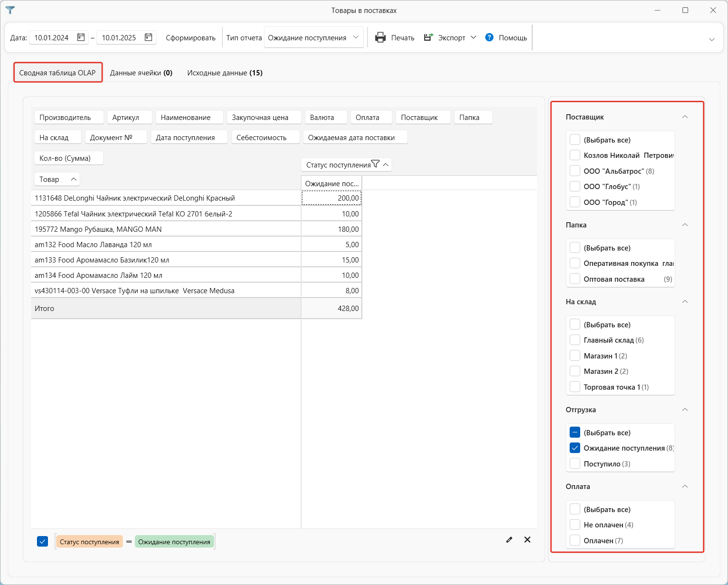Image resolution: width=728 pixels, height=585 pixels.
Task: Click the Экспорт export icon
Action: [429, 37]
